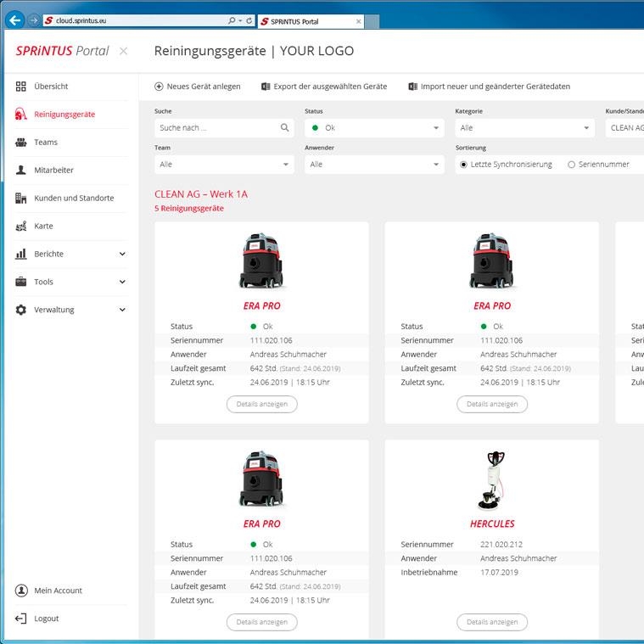The width and height of the screenshot is (644, 644).
Task: Click the SPRiNTUS Portal logo
Action: coord(62,51)
